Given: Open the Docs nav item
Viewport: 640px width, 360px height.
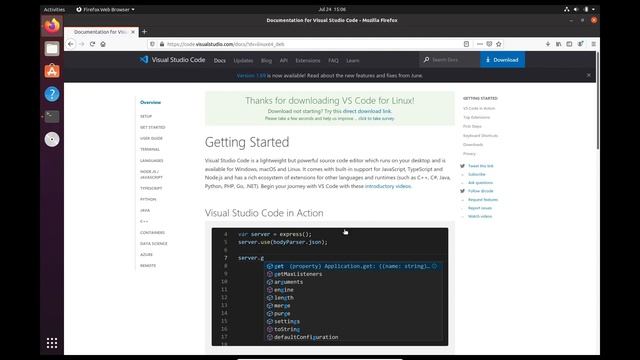Looking at the screenshot, I should (220, 60).
